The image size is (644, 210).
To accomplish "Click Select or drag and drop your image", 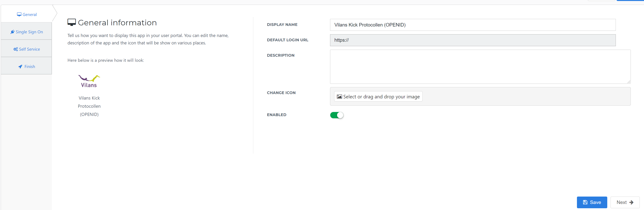I will click(x=378, y=96).
